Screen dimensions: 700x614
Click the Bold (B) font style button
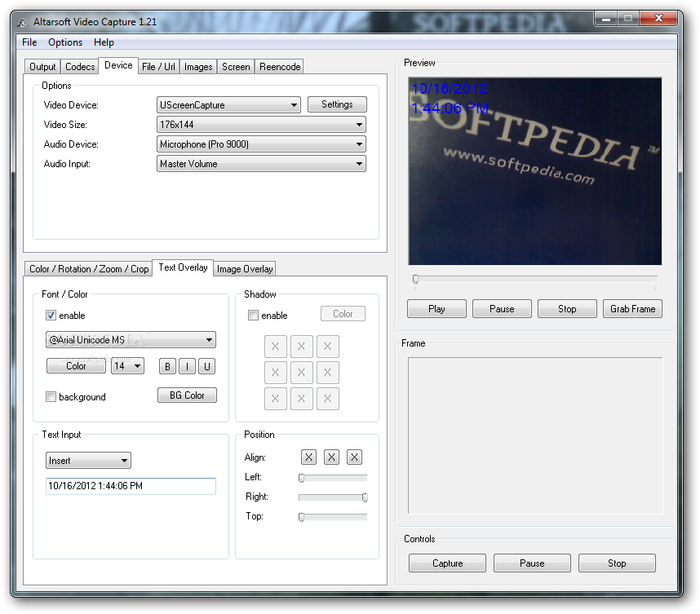[167, 366]
